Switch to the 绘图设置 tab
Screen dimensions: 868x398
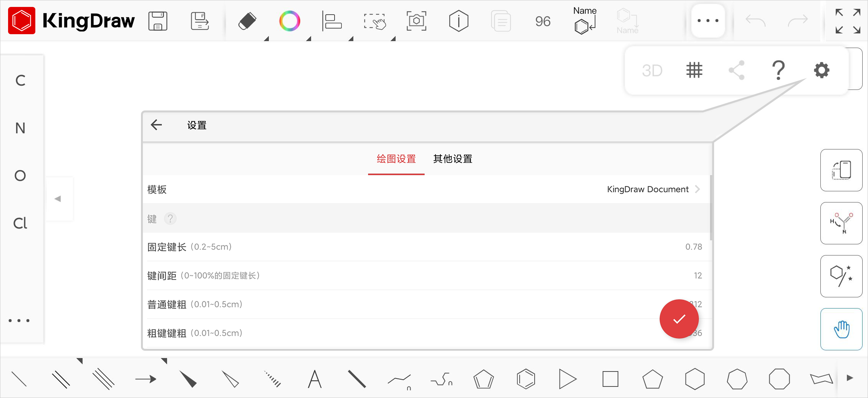pos(396,159)
